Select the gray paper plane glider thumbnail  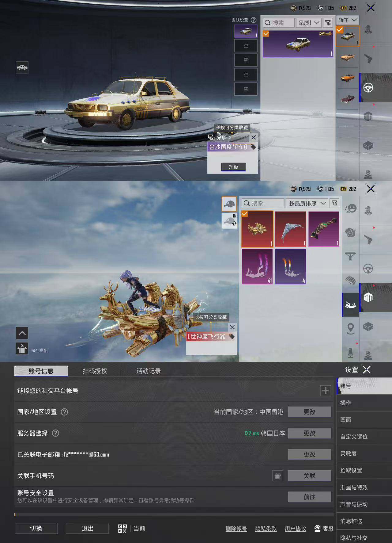pos(291,229)
